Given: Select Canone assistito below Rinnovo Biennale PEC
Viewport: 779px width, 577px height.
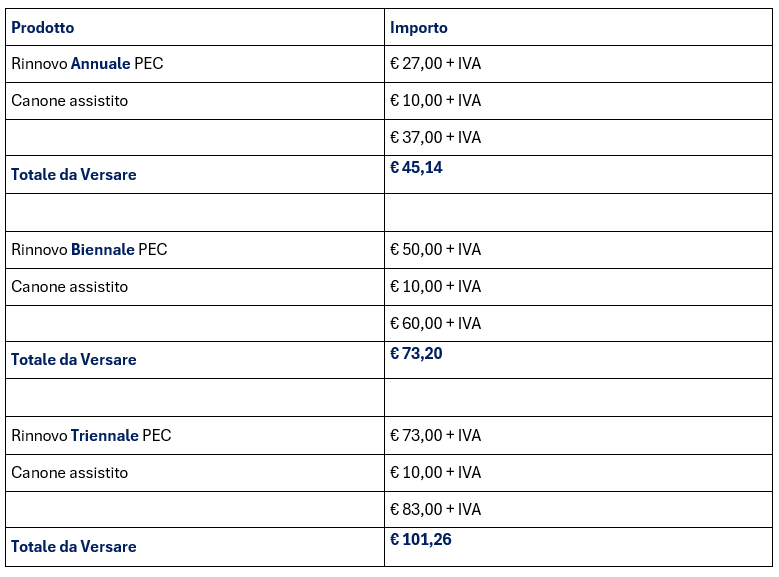Looking at the screenshot, I should (69, 286).
